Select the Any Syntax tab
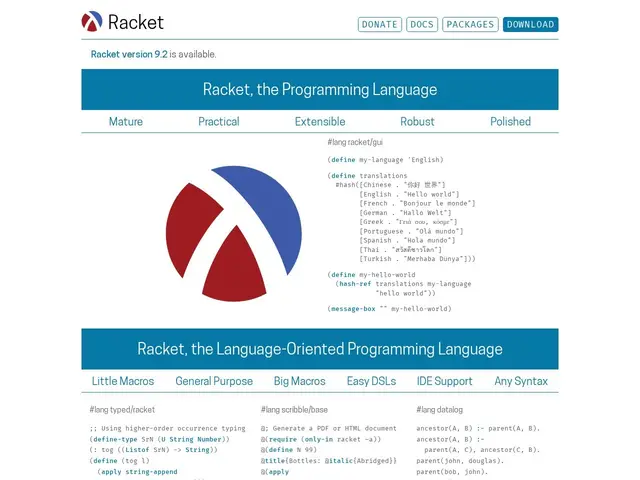 (521, 381)
